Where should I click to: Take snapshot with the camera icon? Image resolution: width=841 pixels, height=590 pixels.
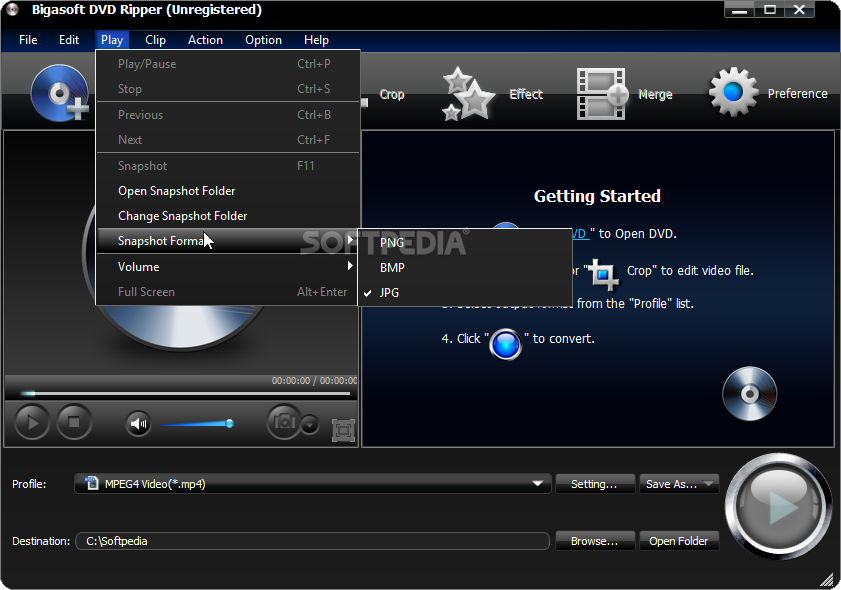pyautogui.click(x=284, y=422)
